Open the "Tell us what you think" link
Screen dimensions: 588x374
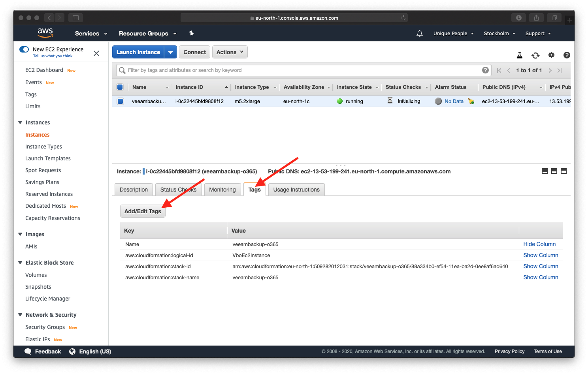click(x=53, y=56)
